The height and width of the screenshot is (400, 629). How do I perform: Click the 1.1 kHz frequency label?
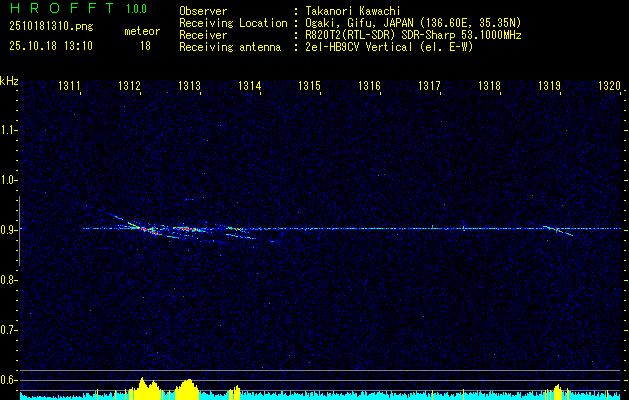(8, 130)
